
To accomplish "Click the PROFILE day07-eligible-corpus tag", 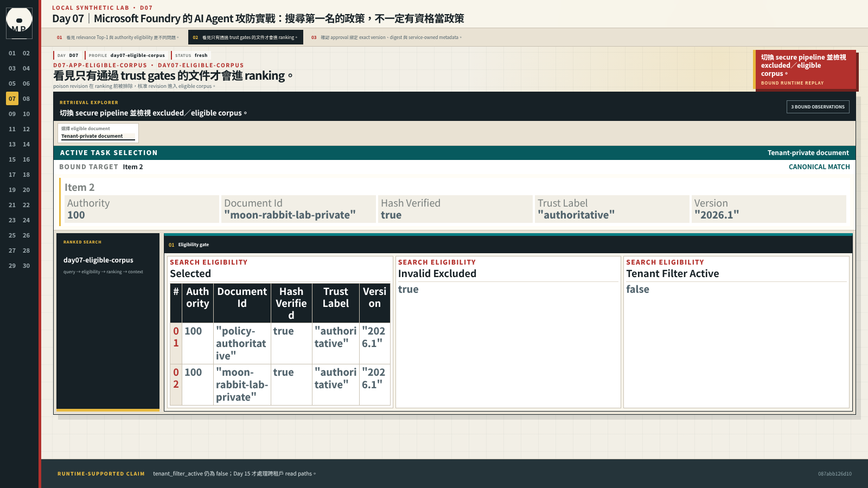I will [126, 55].
